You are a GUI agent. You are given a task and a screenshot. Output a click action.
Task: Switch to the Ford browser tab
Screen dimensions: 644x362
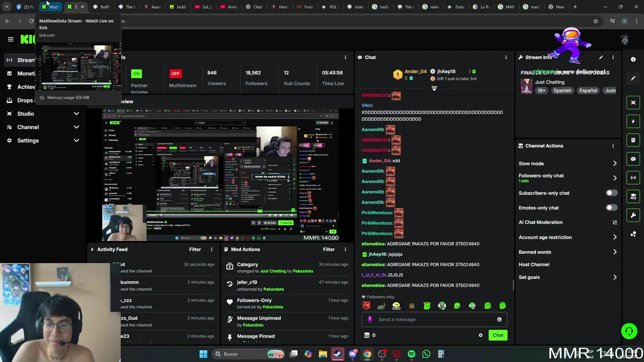[x=305, y=7]
